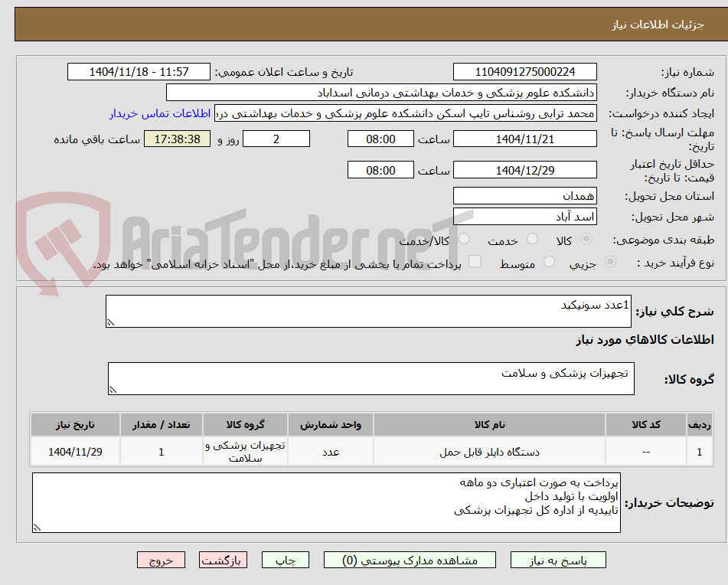Click the response deadline hour 08:00 field

(x=380, y=139)
